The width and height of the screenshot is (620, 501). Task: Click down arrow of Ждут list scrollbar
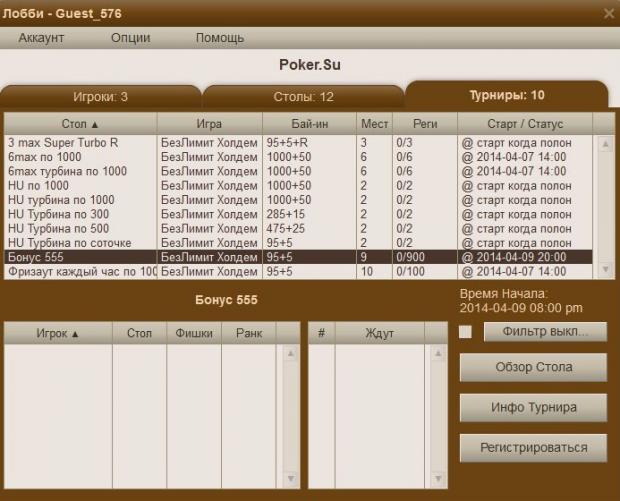click(x=438, y=478)
